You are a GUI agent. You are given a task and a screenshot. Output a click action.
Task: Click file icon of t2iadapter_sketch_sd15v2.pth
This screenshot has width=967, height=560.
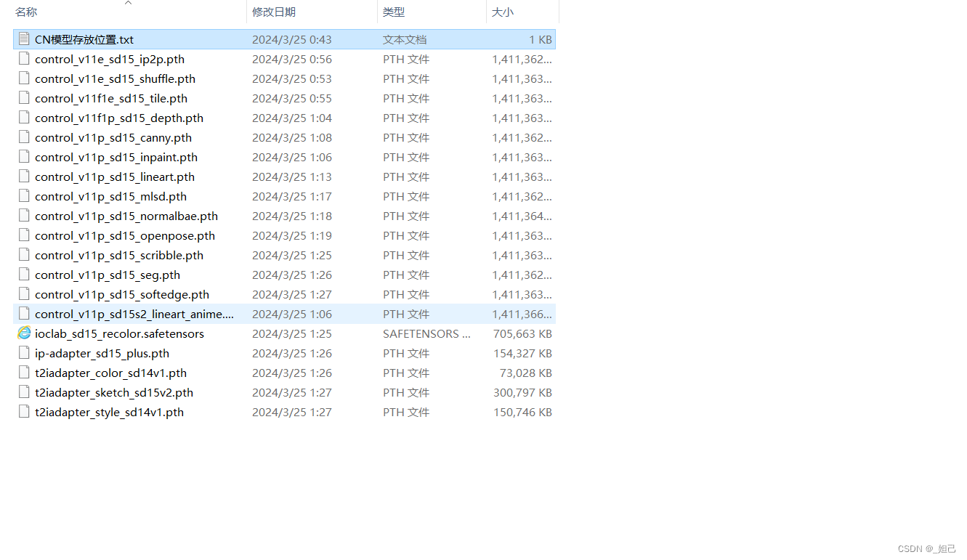pyautogui.click(x=24, y=392)
